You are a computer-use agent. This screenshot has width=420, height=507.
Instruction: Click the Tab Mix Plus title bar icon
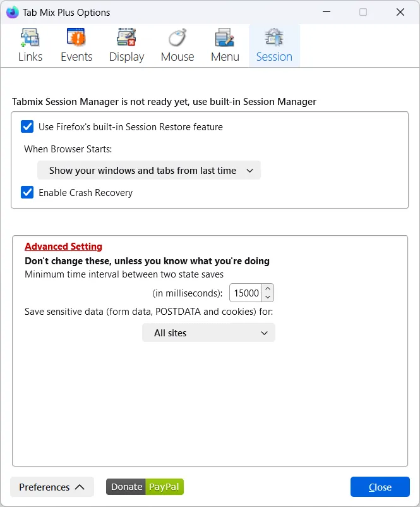click(x=12, y=12)
